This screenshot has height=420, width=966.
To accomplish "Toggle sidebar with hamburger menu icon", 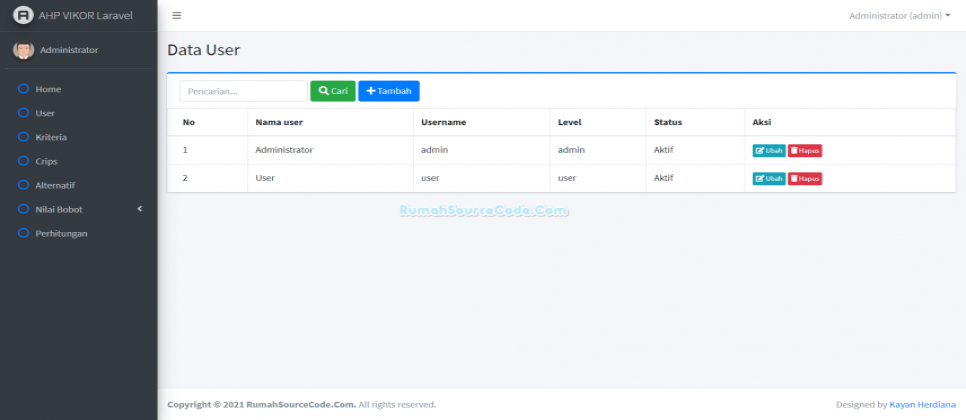I will 177,15.
